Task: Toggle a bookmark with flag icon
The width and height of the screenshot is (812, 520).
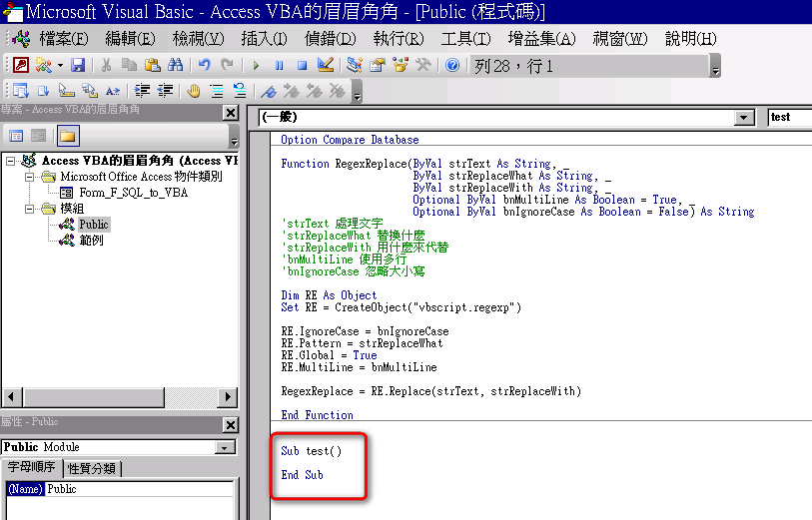Action: point(269,91)
